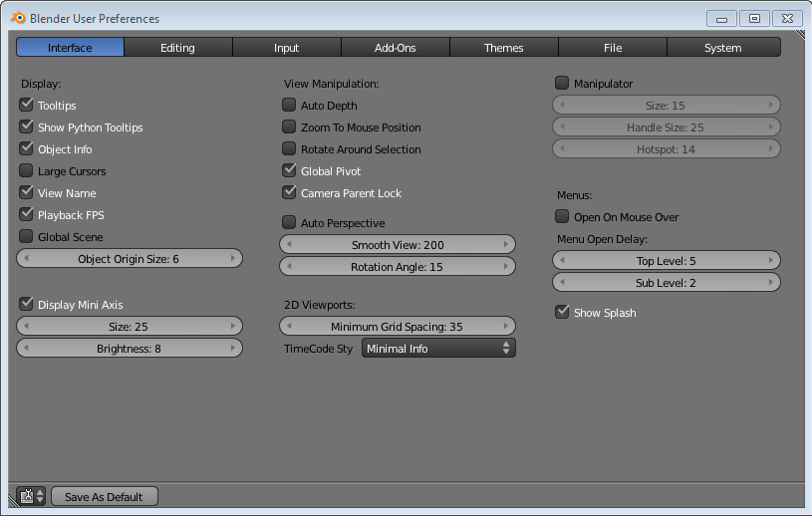The width and height of the screenshot is (812, 516).
Task: Disable the Tooltips checkbox
Action: pos(26,105)
